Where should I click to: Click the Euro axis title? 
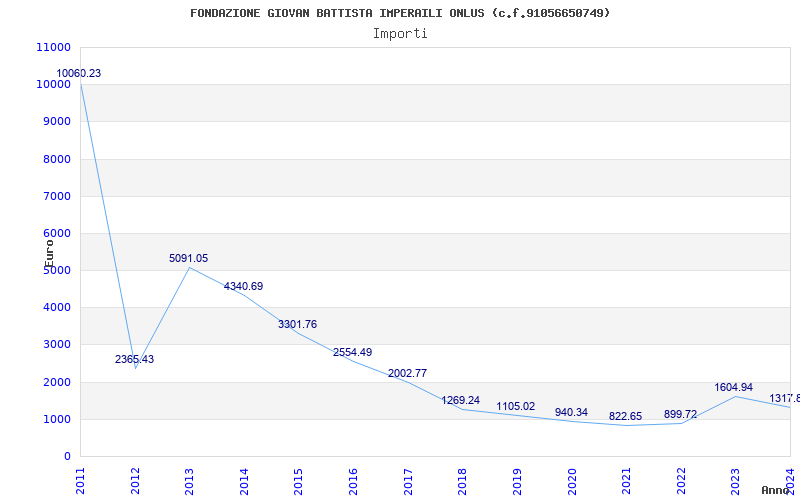[49, 254]
